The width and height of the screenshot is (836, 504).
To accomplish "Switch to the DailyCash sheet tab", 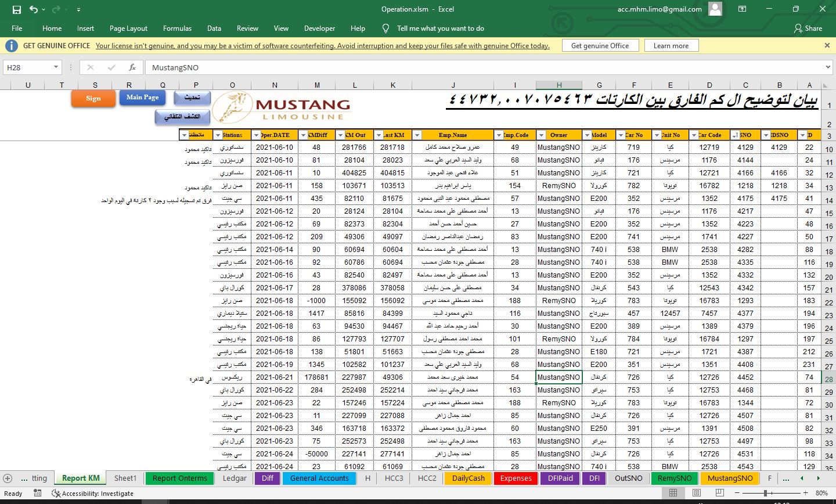I will (468, 478).
